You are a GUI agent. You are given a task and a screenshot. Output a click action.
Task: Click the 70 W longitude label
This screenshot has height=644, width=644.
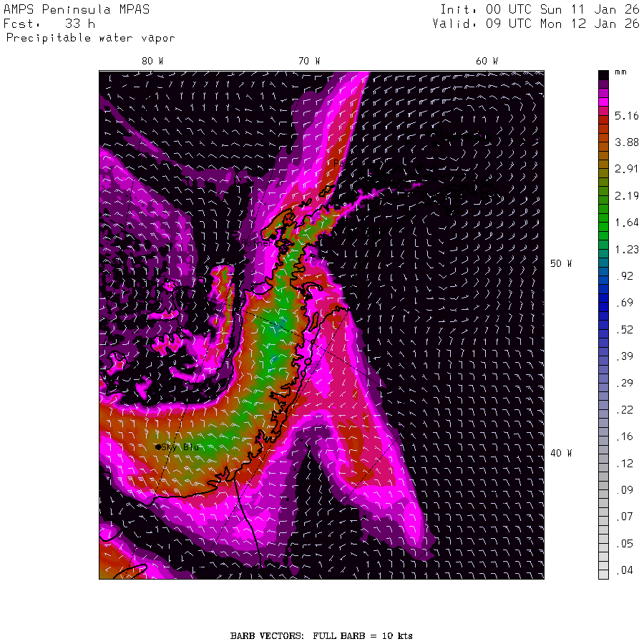click(309, 62)
